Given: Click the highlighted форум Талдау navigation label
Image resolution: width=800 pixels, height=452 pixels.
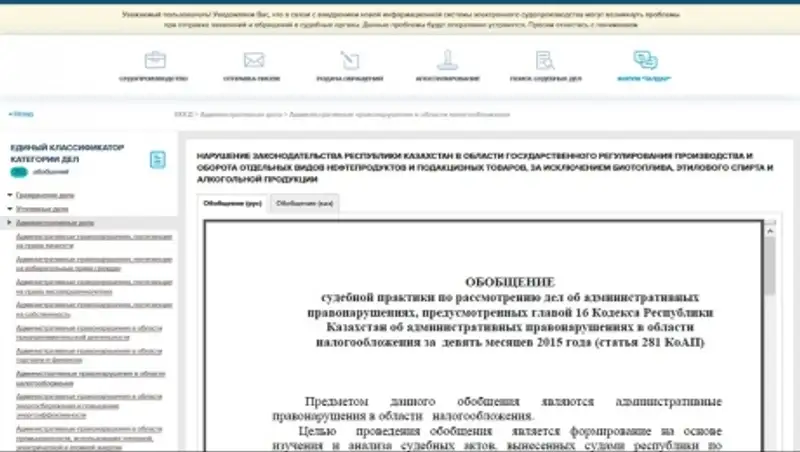Looking at the screenshot, I should [644, 79].
